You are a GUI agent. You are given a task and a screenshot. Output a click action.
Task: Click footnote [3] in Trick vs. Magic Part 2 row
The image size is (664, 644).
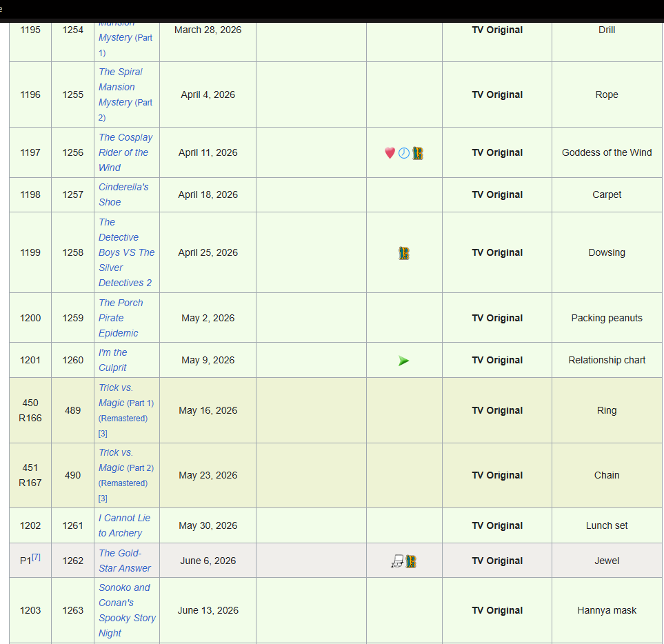click(103, 499)
